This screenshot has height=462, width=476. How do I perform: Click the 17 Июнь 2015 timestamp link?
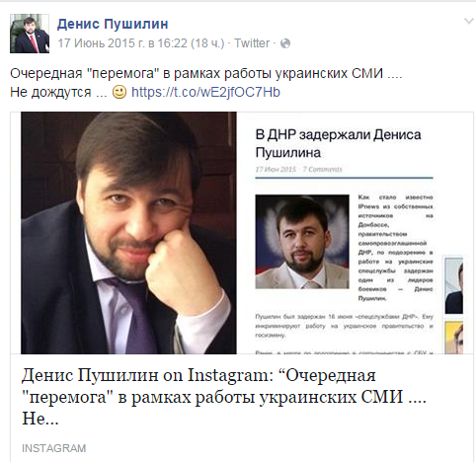pos(141,43)
